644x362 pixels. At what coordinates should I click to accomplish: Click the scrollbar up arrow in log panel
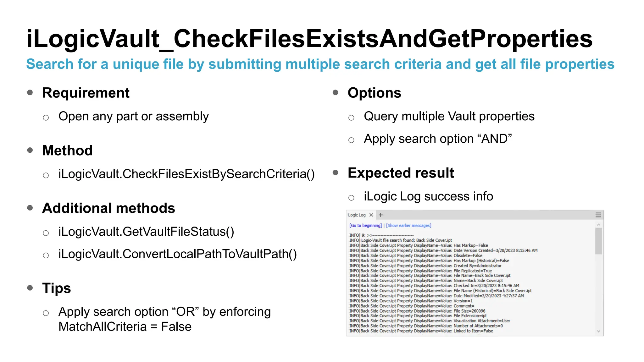point(598,225)
